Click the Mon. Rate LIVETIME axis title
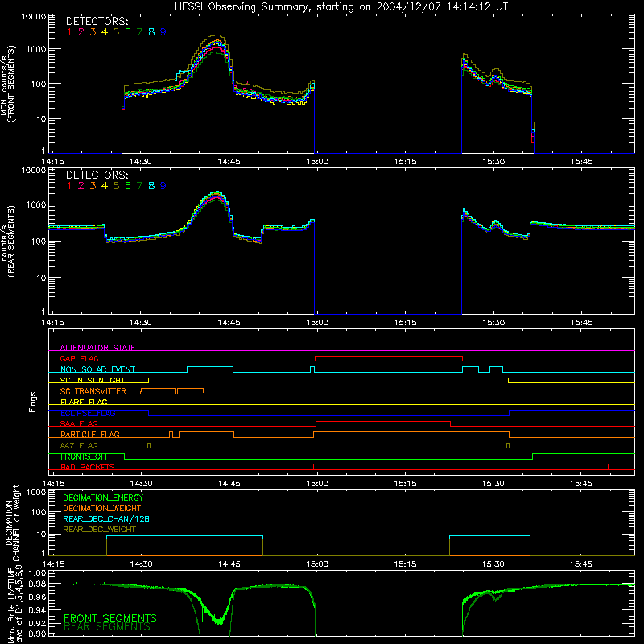 pos(14,605)
